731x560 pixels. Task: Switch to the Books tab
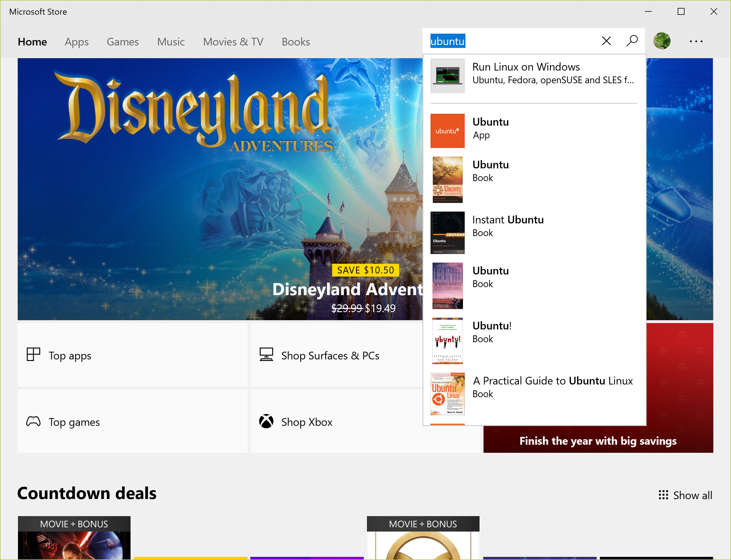[x=296, y=42]
